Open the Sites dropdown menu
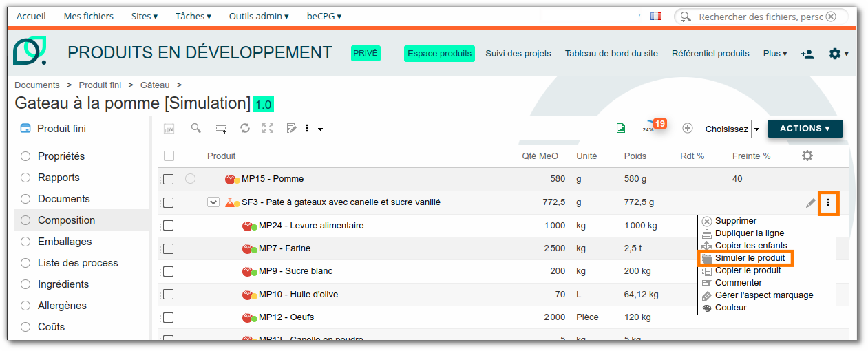The image size is (868, 351). pyautogui.click(x=145, y=16)
